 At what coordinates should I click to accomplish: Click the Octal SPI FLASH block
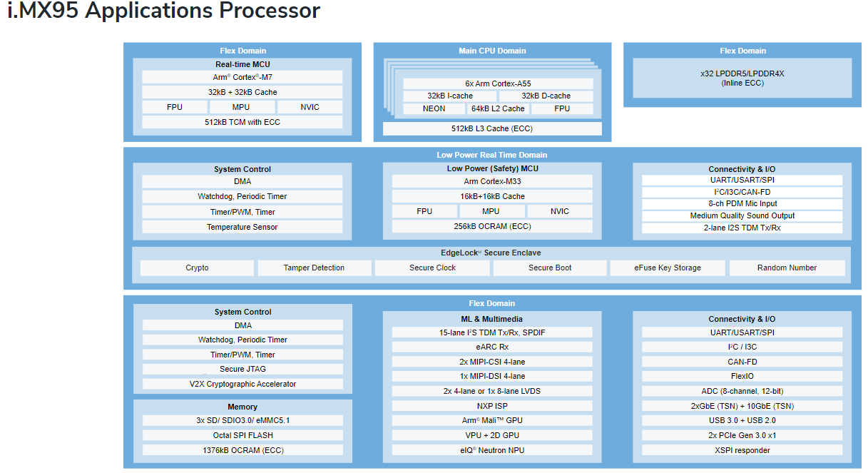point(242,435)
